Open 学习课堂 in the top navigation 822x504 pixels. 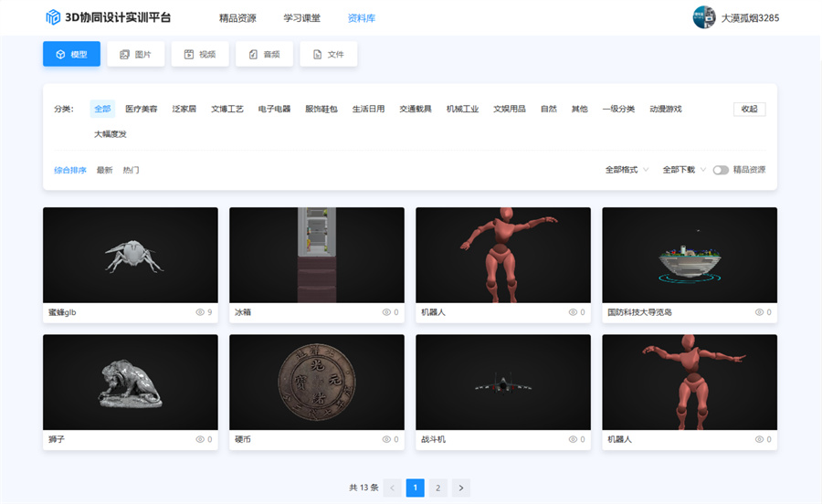302,18
